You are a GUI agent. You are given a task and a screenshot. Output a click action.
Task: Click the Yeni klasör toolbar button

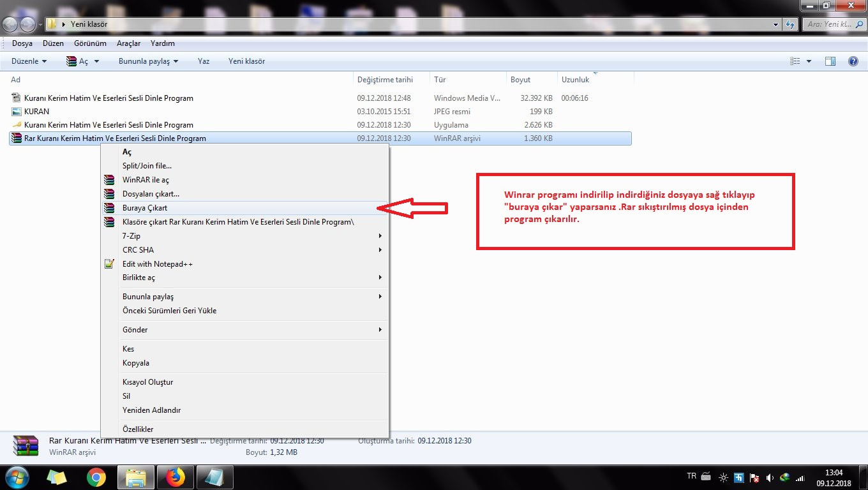246,61
